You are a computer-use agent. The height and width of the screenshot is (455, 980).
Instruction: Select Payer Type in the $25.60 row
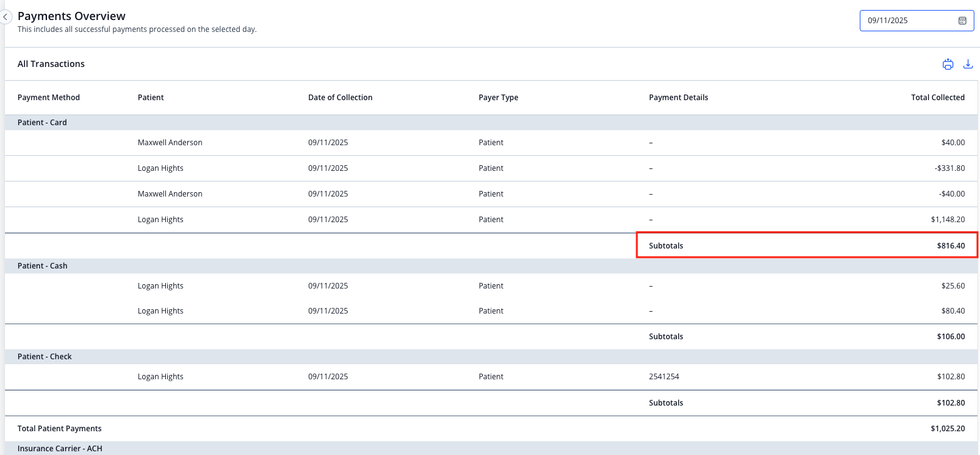tap(491, 286)
